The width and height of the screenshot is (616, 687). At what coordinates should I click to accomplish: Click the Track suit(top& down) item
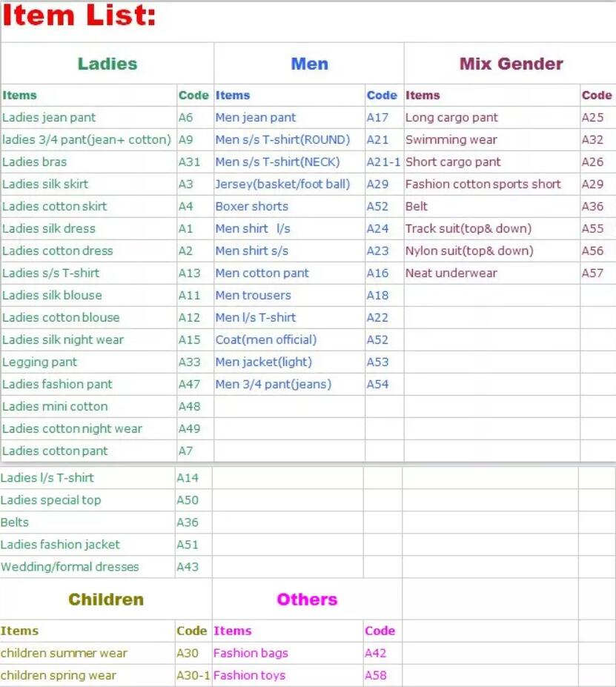[x=468, y=228]
